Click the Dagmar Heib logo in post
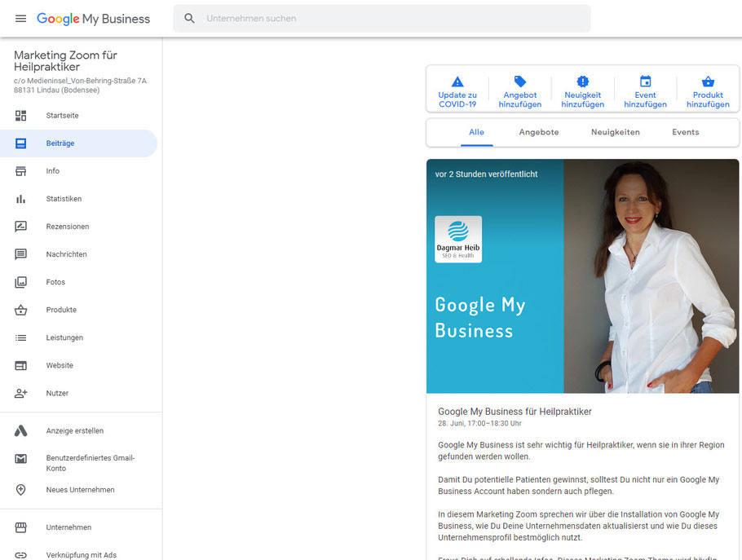The image size is (742, 560). (x=458, y=240)
